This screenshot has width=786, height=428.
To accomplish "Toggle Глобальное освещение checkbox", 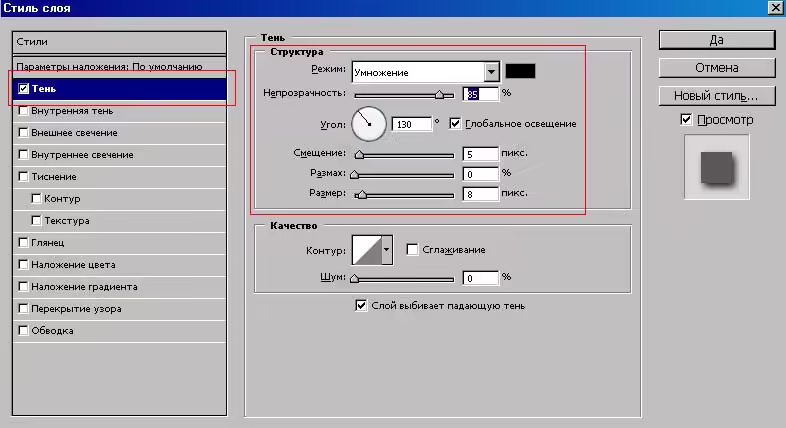I will (x=455, y=123).
